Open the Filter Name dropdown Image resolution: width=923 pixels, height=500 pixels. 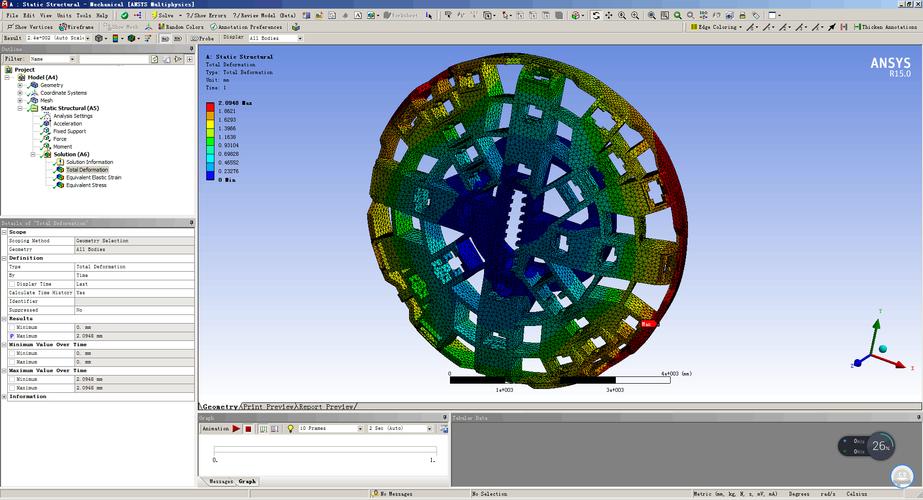[72, 59]
